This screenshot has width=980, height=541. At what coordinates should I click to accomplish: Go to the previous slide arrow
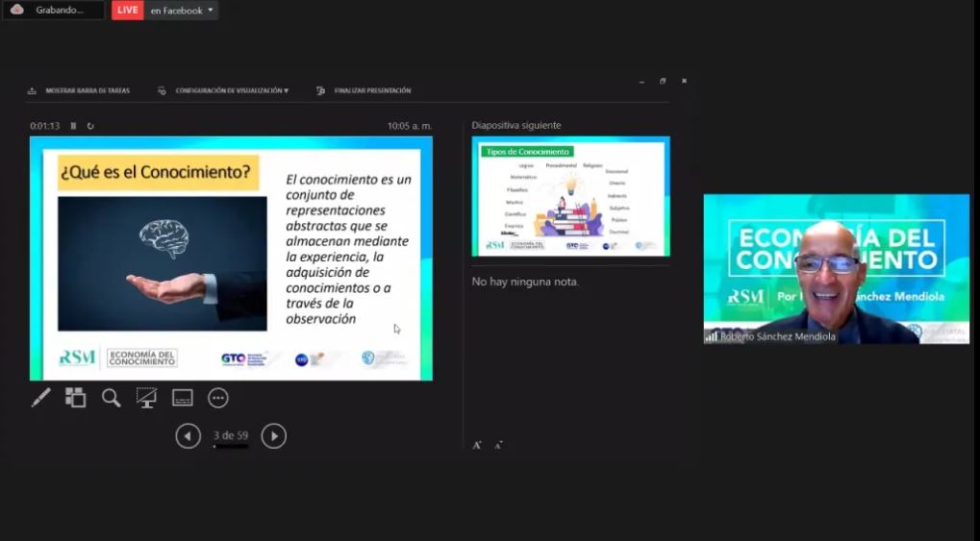pos(188,436)
